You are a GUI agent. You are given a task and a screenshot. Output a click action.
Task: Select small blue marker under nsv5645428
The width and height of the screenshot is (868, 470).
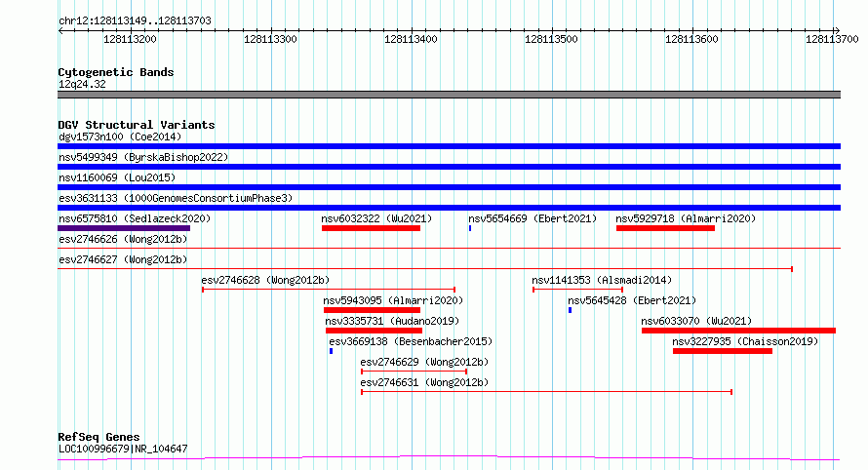pyautogui.click(x=570, y=310)
